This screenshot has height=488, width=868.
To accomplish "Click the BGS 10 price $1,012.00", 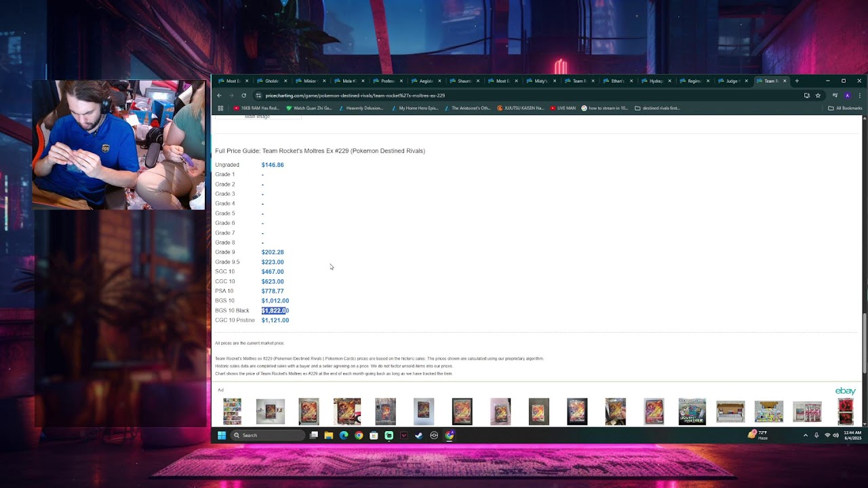I will 275,301.
